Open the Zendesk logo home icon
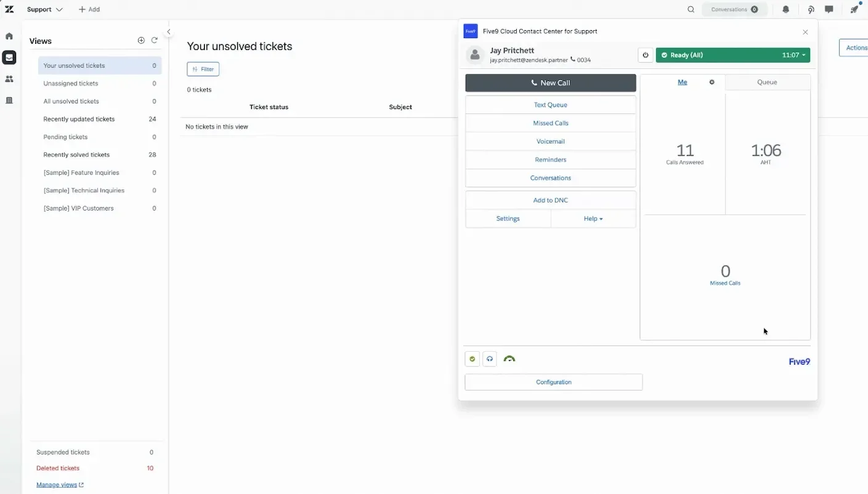 [x=9, y=9]
